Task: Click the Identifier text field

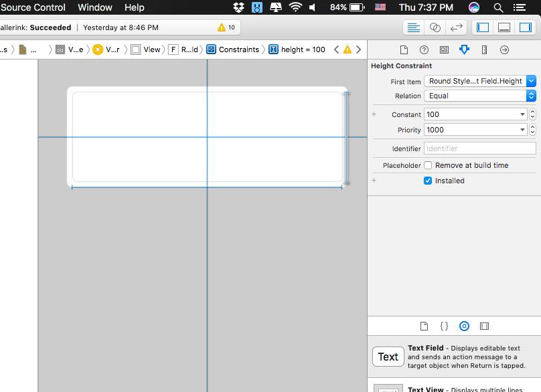Action: tap(480, 149)
